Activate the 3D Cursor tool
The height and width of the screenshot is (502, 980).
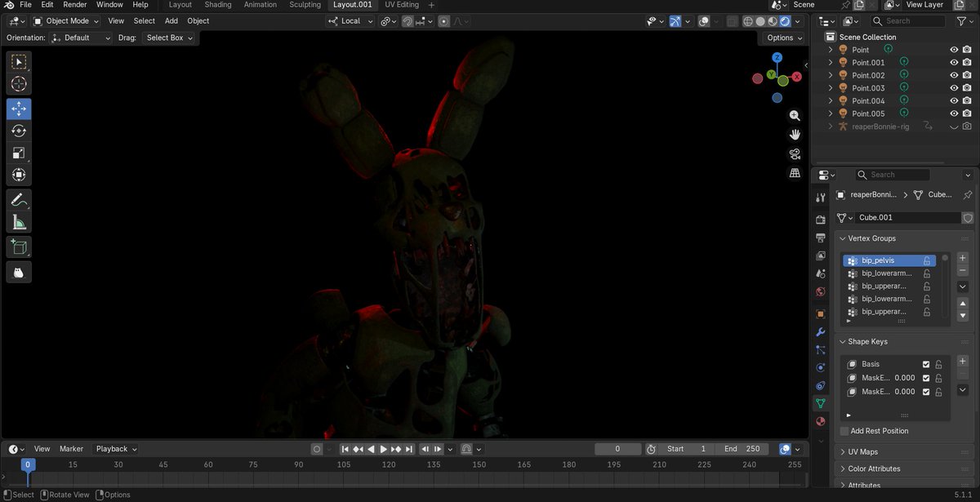coord(19,84)
